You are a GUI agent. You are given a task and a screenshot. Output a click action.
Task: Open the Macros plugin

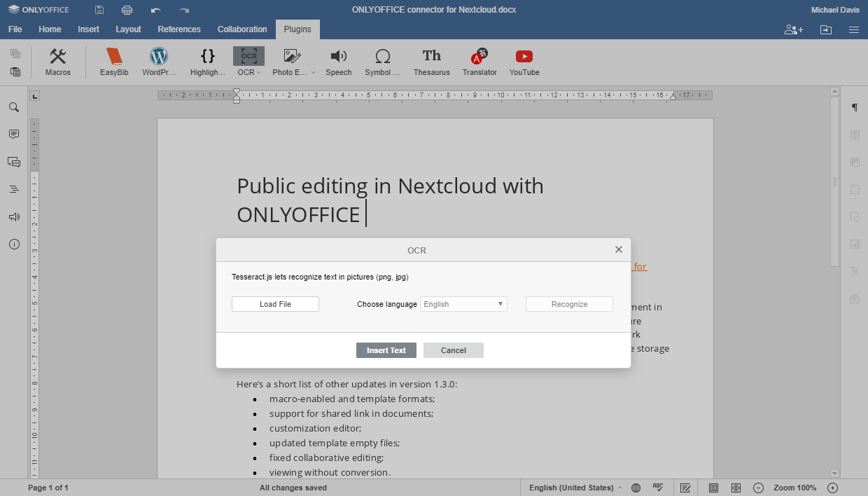[58, 62]
